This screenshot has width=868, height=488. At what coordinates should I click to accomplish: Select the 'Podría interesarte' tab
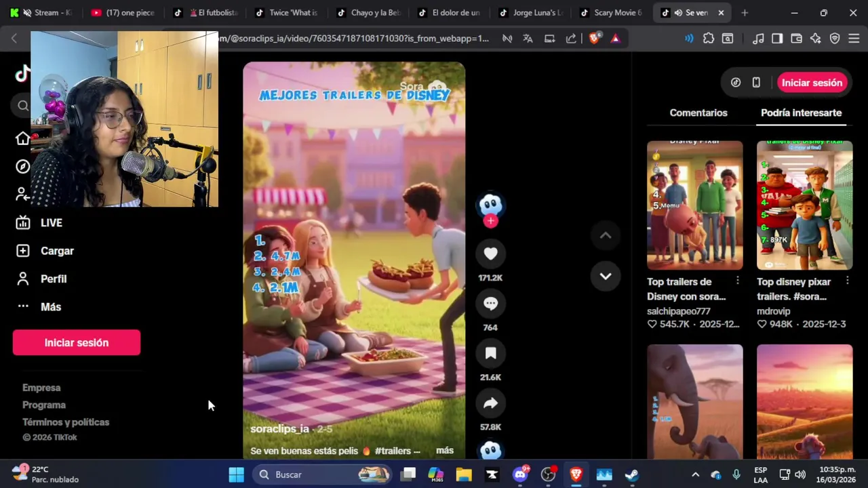click(801, 113)
